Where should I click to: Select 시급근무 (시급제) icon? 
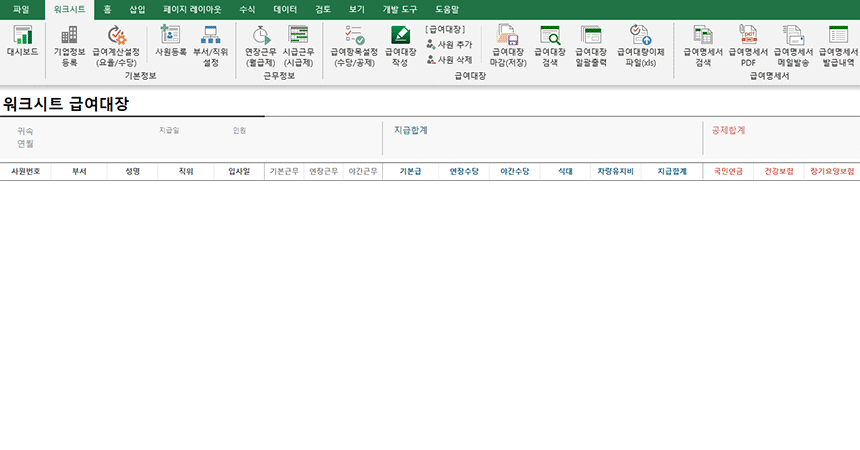point(298,46)
